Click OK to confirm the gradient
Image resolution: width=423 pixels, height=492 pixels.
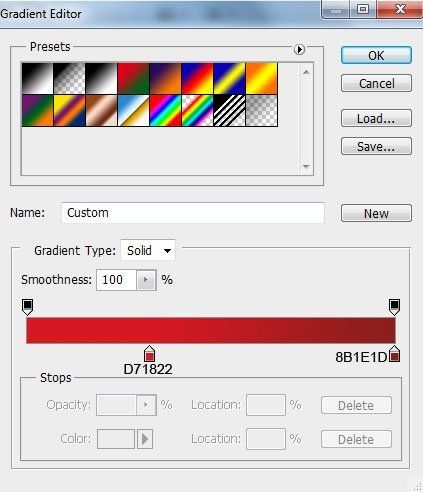pyautogui.click(x=376, y=55)
